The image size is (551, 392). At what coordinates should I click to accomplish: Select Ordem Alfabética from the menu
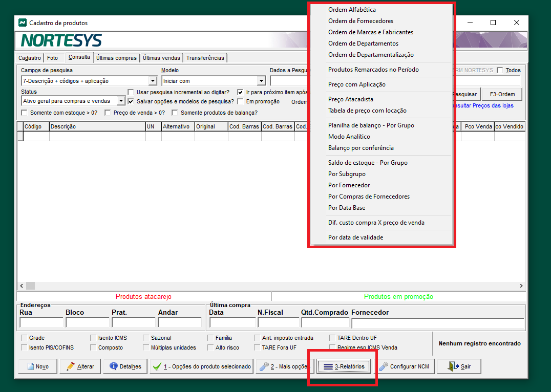[352, 10]
